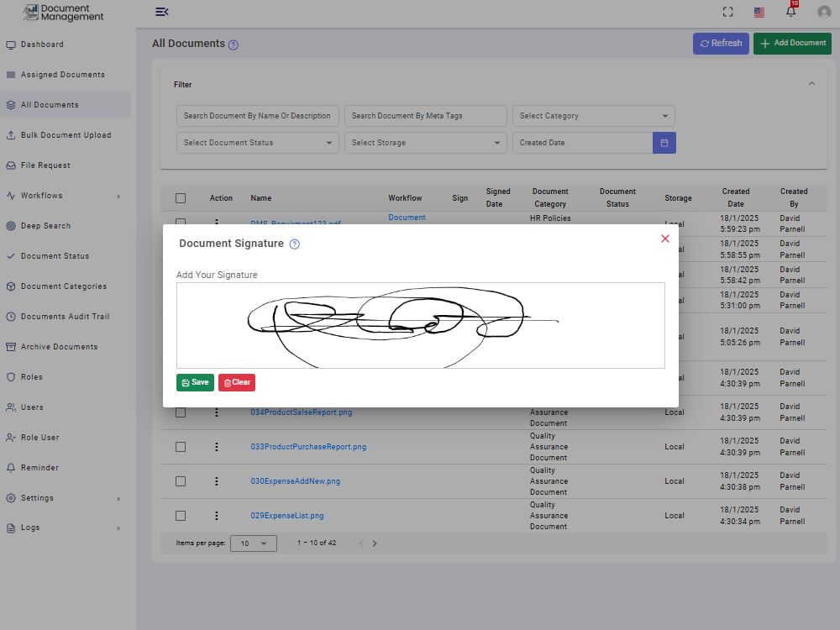Screen dimensions: 840x630
Task: Open notifications bell icon
Action: (x=790, y=12)
